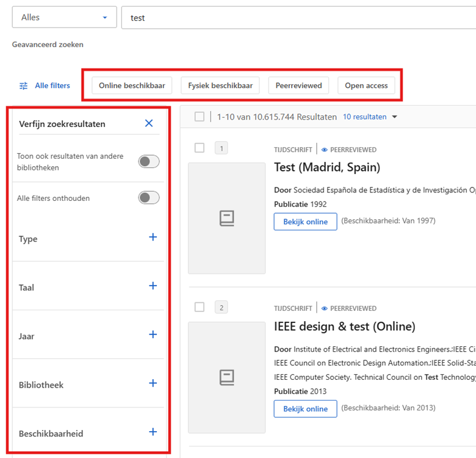
Task: Click the Alle filters sliders icon
Action: tap(23, 86)
